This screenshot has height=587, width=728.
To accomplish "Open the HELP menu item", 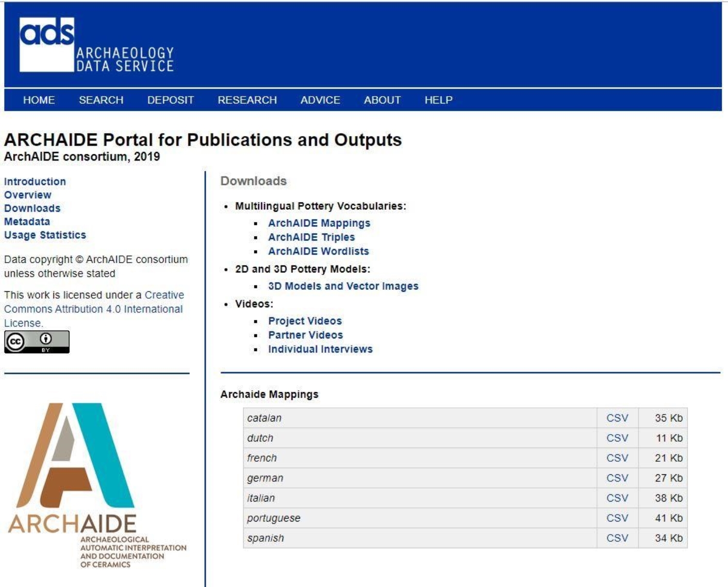I will [x=438, y=100].
